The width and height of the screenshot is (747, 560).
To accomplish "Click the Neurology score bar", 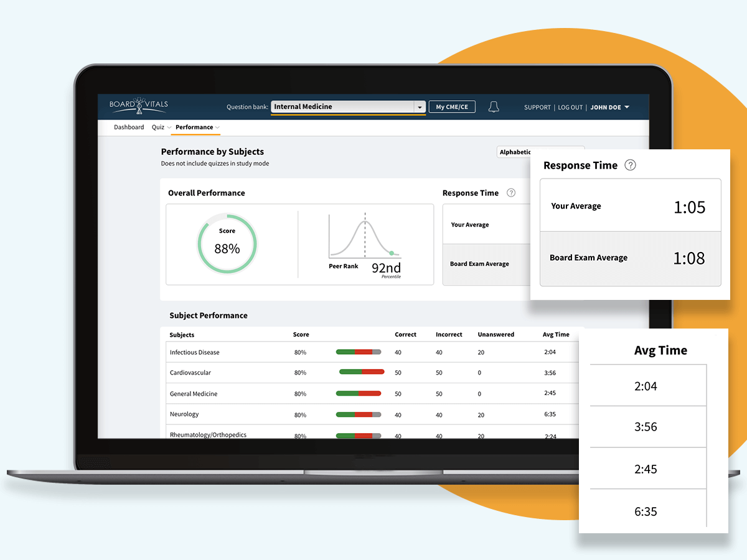I will 359,414.
